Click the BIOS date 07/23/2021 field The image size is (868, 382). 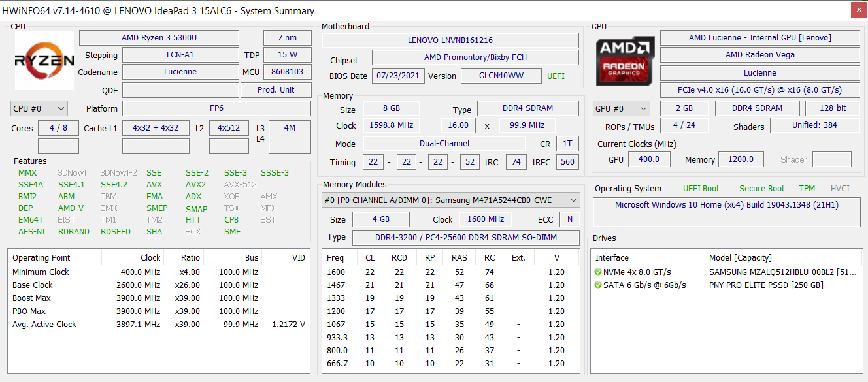coord(398,76)
